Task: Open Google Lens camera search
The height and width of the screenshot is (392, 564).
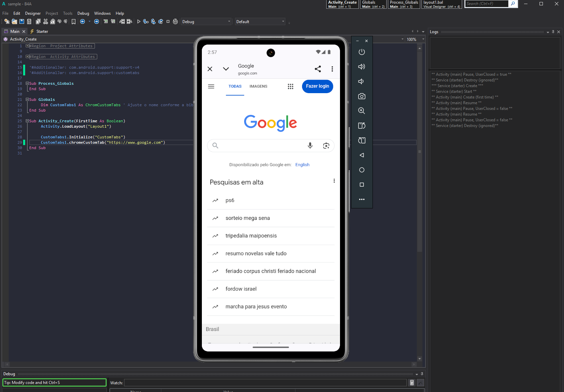Action: tap(326, 145)
